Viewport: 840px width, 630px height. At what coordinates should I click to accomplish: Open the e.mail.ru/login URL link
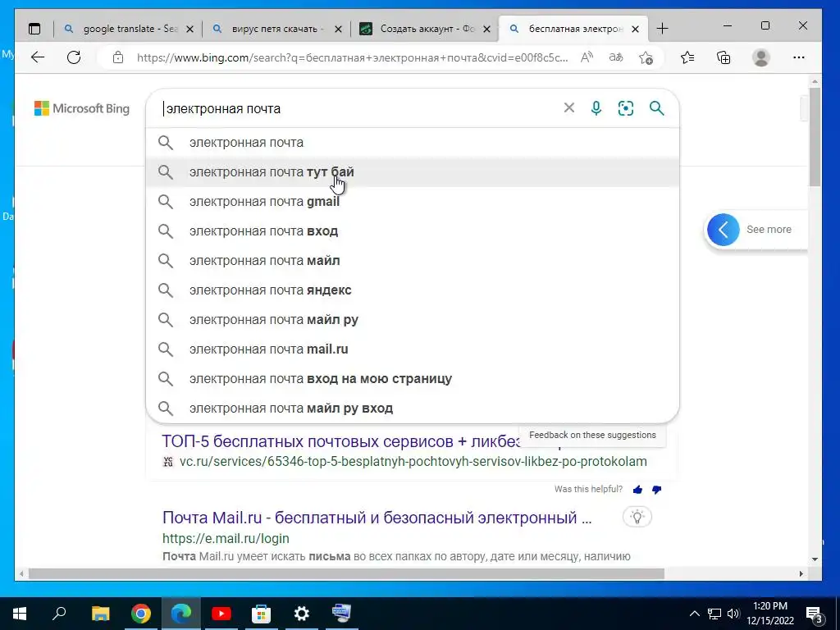click(226, 538)
